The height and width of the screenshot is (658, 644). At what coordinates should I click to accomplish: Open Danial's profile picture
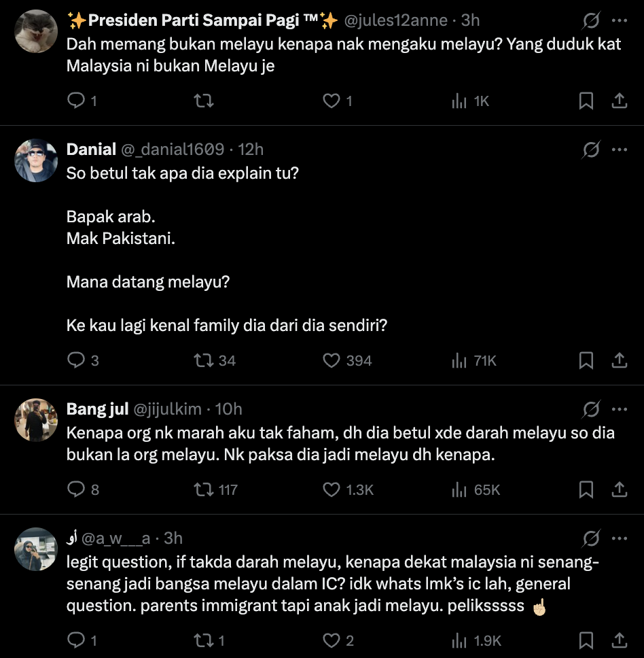pos(36,160)
